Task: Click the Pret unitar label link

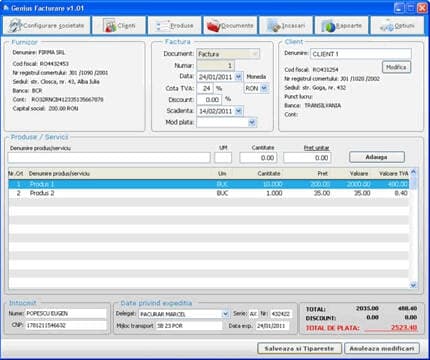Action: (316, 147)
